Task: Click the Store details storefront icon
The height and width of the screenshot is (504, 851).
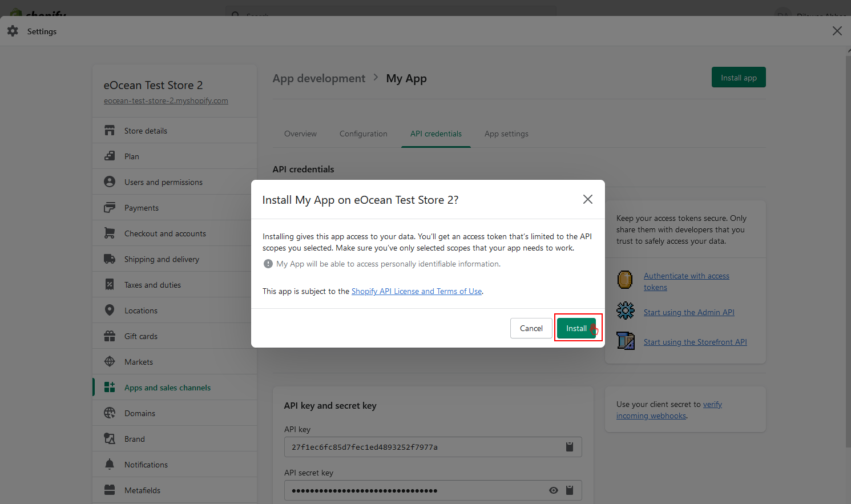Action: (110, 131)
